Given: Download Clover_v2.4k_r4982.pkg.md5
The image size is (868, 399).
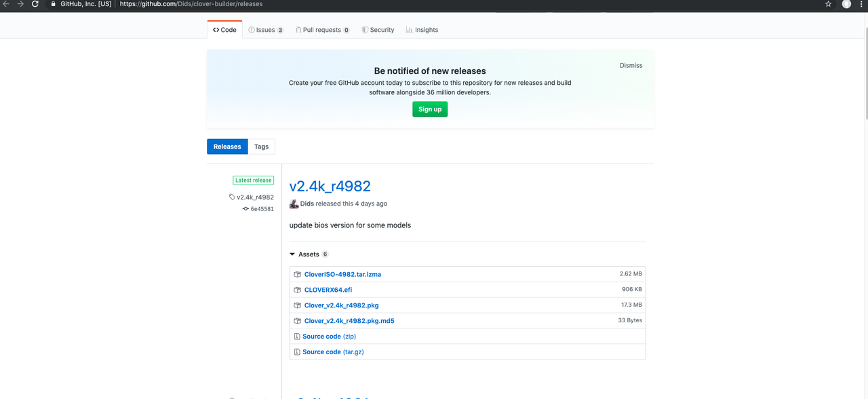Looking at the screenshot, I should (349, 322).
